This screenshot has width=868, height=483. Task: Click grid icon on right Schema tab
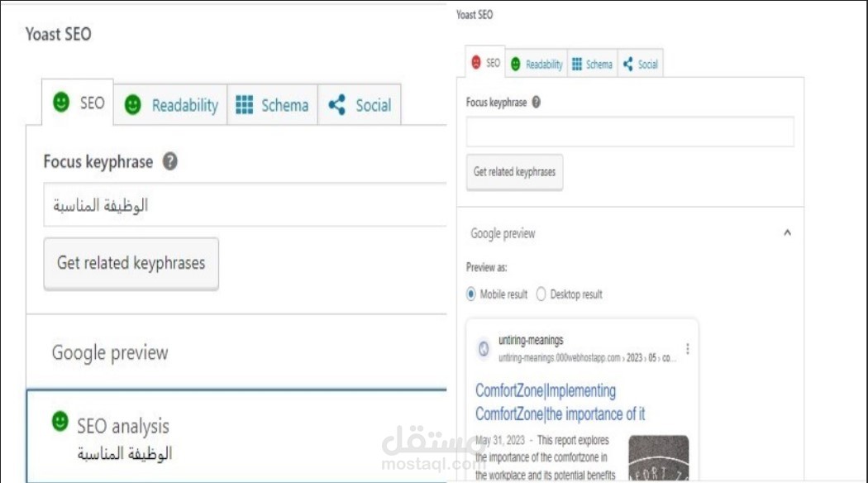(577, 65)
